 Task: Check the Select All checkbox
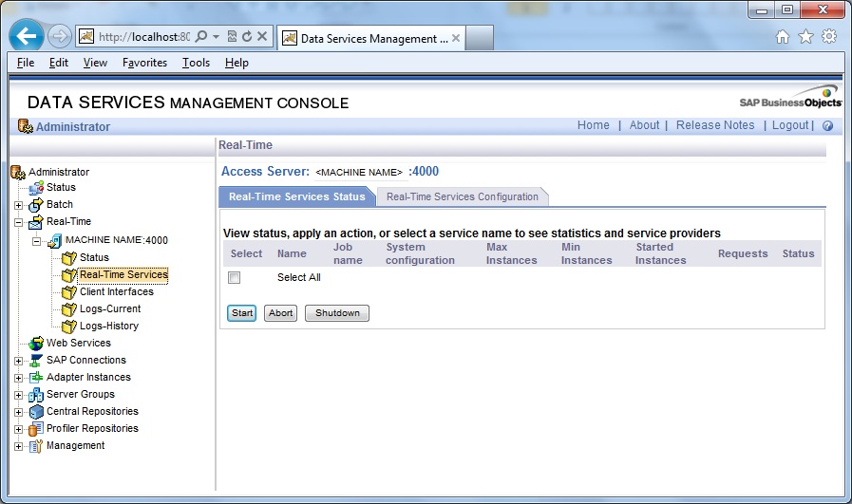[235, 277]
